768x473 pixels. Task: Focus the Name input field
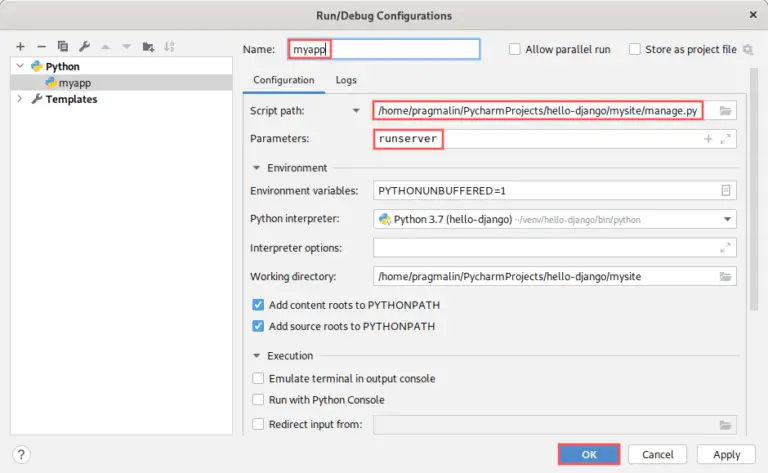click(x=384, y=49)
